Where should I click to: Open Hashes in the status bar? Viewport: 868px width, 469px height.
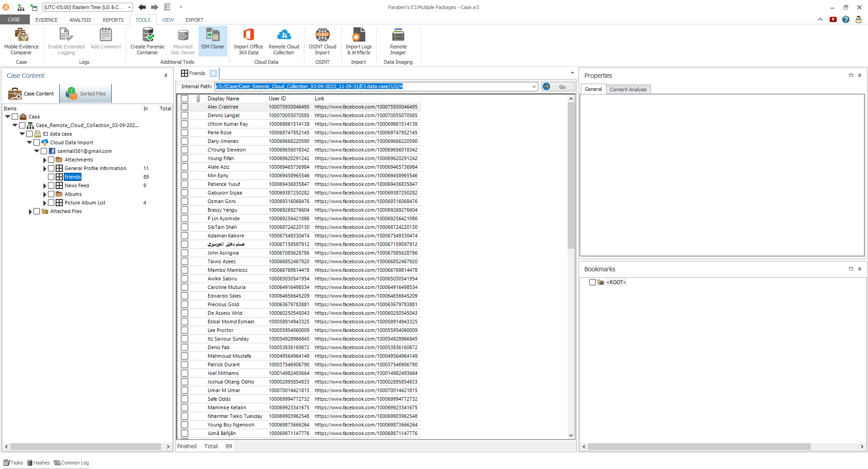(38, 463)
